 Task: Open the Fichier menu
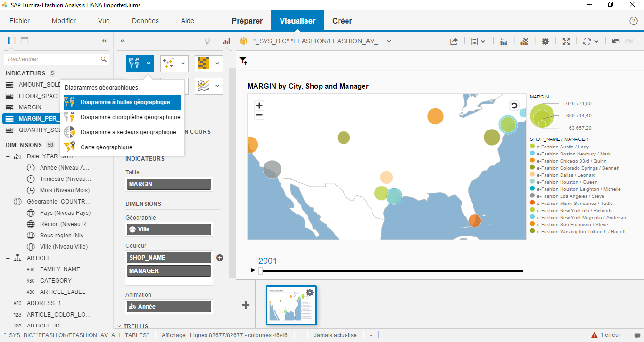click(x=19, y=21)
